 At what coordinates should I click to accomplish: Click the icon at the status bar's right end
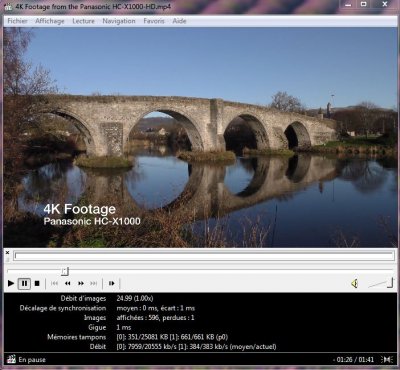387,359
